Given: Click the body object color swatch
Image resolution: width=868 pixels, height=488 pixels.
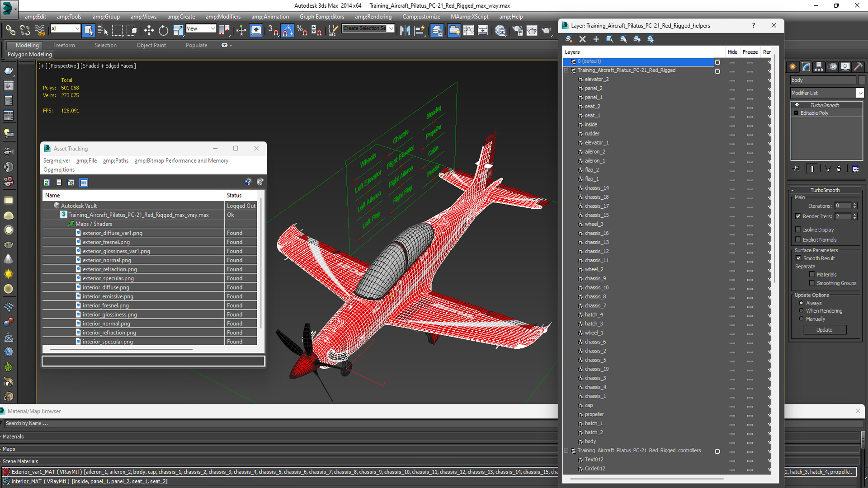Looking at the screenshot, I should tap(861, 80).
